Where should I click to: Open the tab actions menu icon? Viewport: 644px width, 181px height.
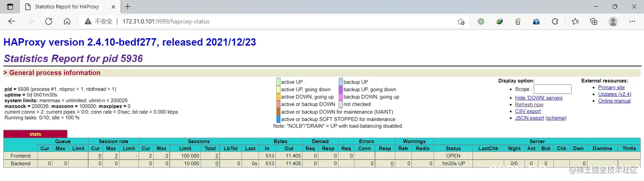pyautogui.click(x=10, y=7)
